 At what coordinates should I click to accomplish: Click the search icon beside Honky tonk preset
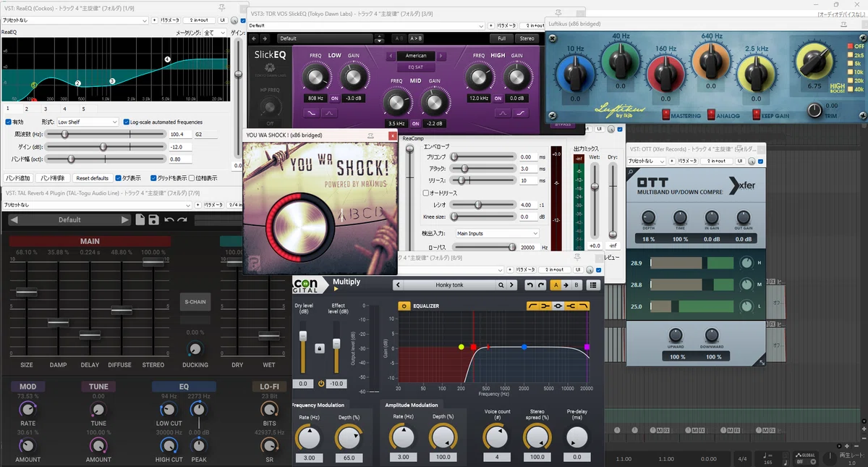coord(502,285)
